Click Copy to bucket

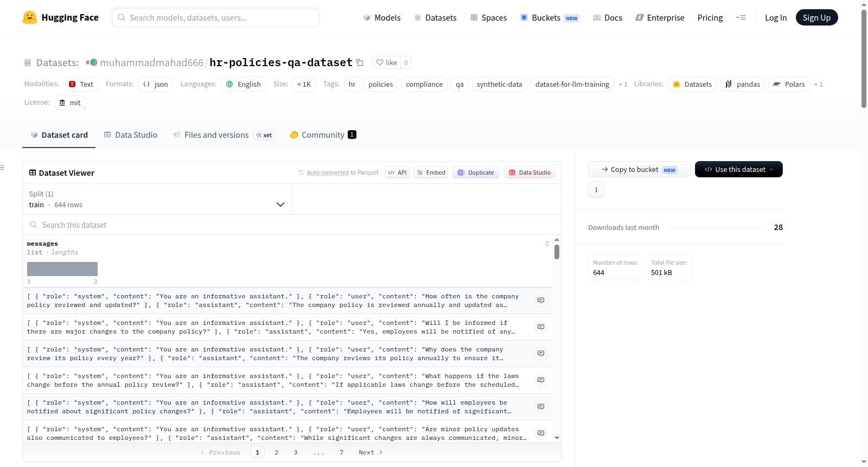tap(639, 169)
